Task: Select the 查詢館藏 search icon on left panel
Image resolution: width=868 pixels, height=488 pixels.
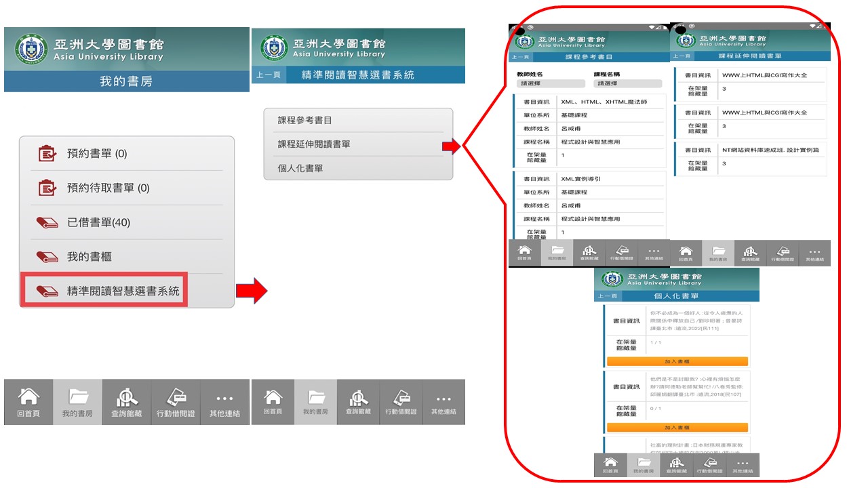Action: pyautogui.click(x=127, y=402)
